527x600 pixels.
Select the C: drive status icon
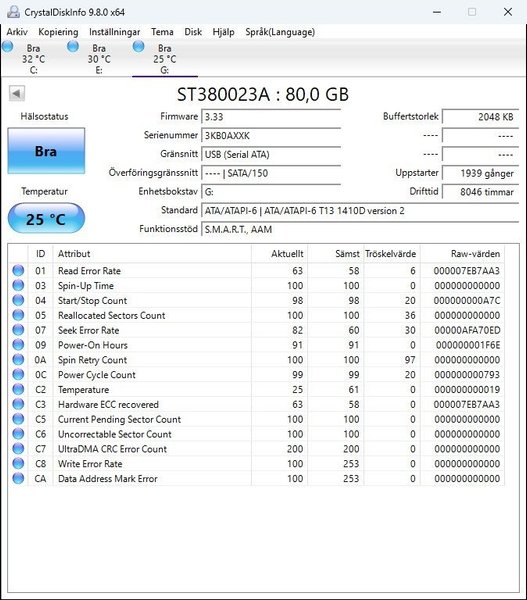pos(7,47)
